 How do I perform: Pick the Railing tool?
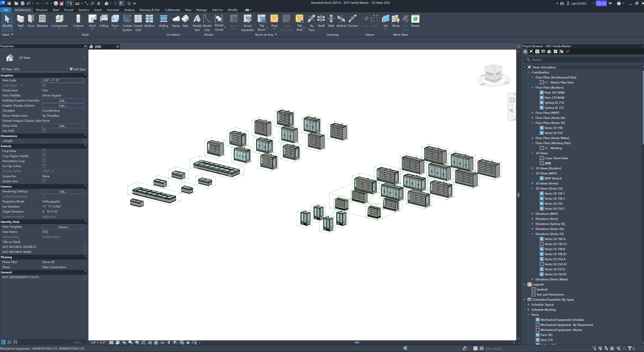point(164,21)
